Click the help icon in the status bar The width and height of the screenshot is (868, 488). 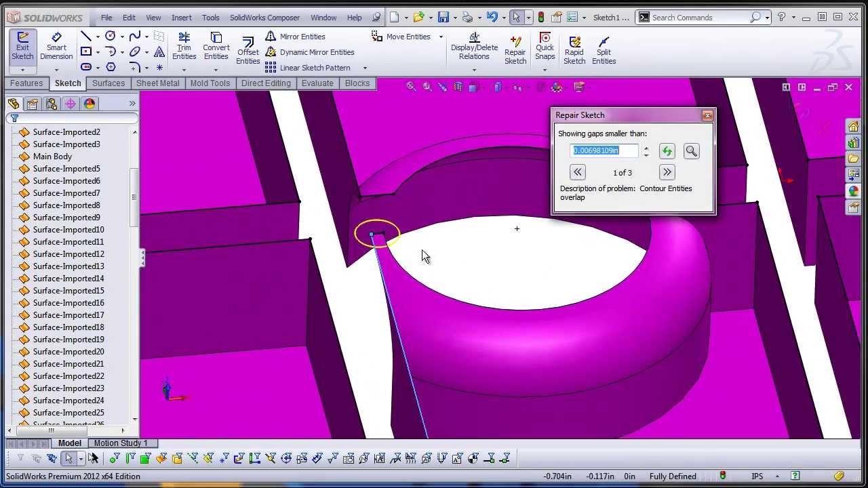(795, 476)
